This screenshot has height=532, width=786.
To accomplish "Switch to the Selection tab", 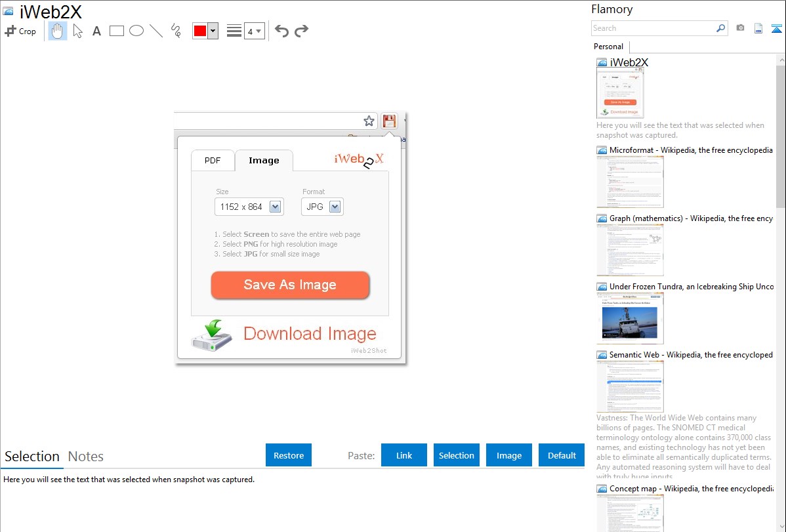I will [x=32, y=457].
